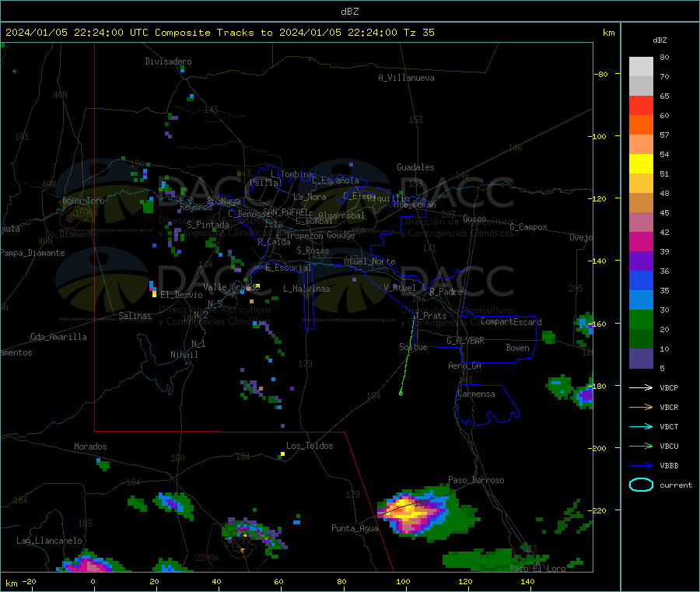Click the G_ALVEAR location label
The height and width of the screenshot is (592, 700).
pos(465,341)
